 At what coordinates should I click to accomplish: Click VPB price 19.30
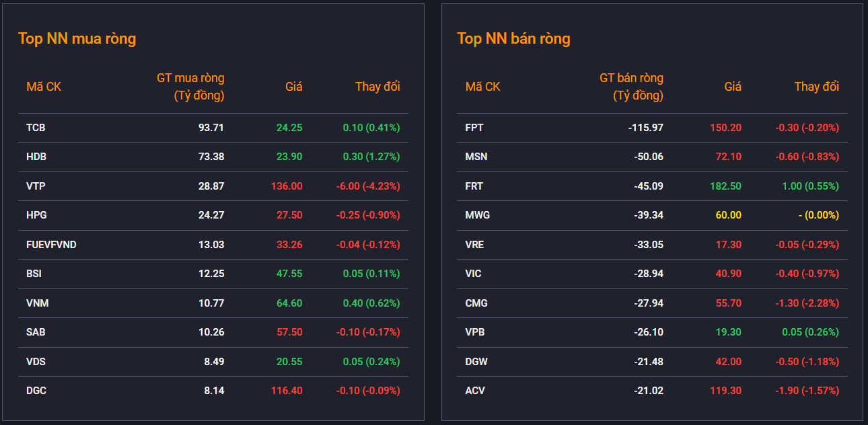(x=729, y=332)
